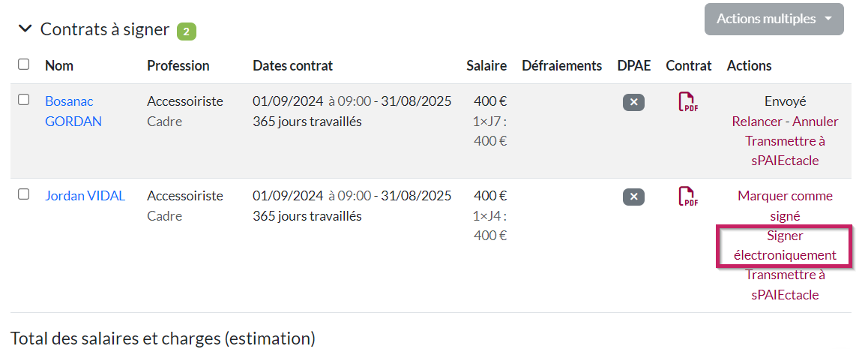Open the Actions multiples dropdown
Viewport: 868px width, 349px height.
click(x=774, y=19)
